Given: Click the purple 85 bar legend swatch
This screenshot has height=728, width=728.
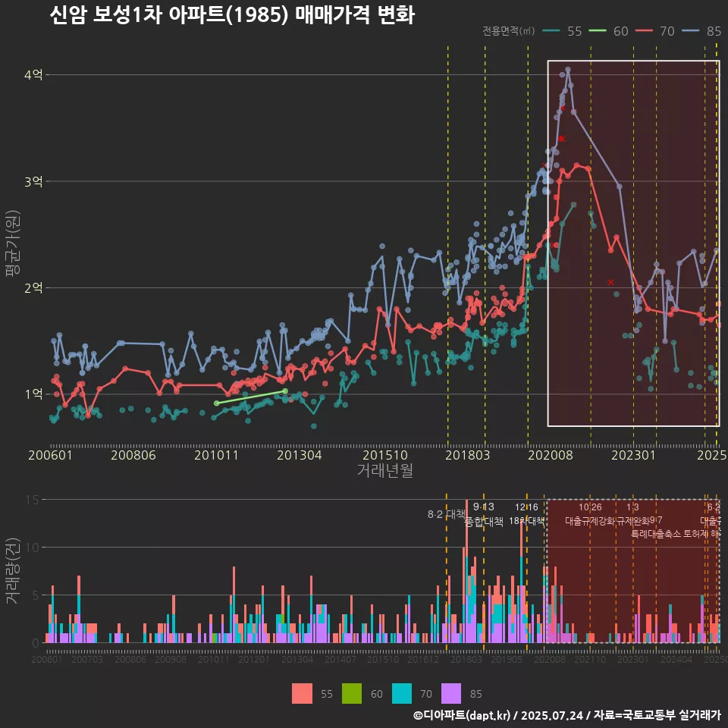Looking at the screenshot, I should tap(451, 694).
